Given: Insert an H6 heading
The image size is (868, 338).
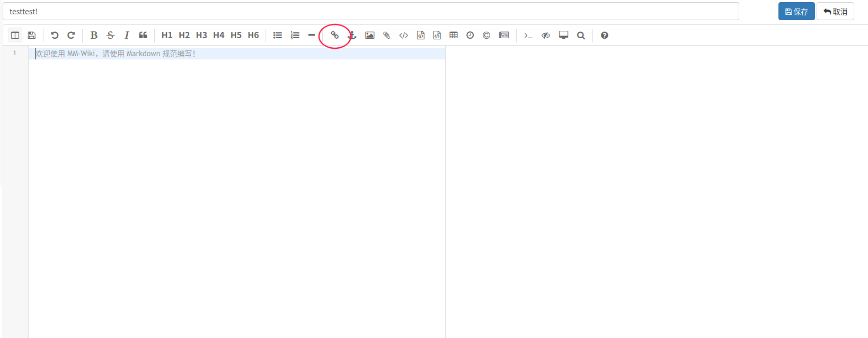Looking at the screenshot, I should [x=253, y=35].
